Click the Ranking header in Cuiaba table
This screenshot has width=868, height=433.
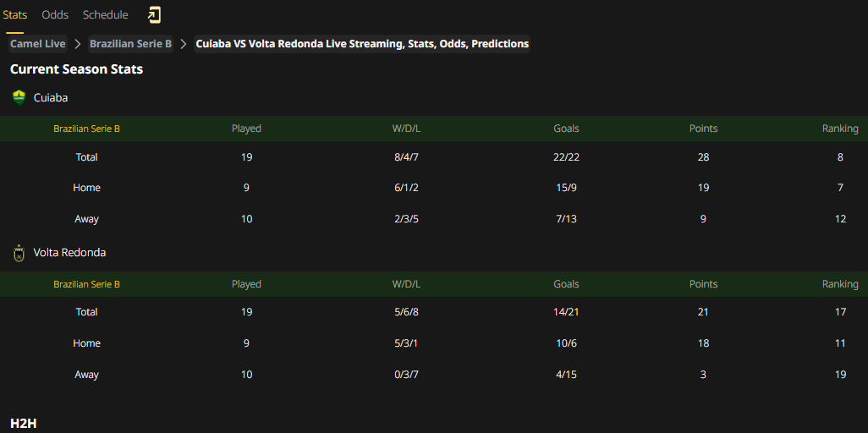(x=840, y=129)
